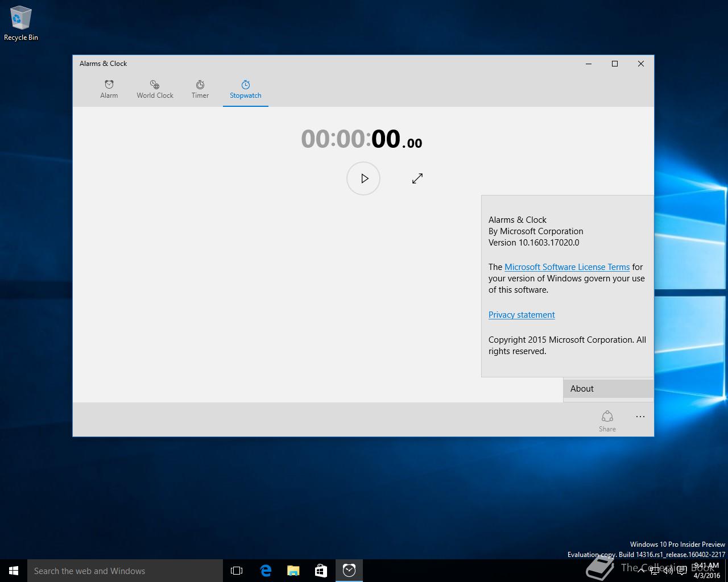Close the Alarms & Clock window
Screen dimensions: 728x582
(641, 64)
